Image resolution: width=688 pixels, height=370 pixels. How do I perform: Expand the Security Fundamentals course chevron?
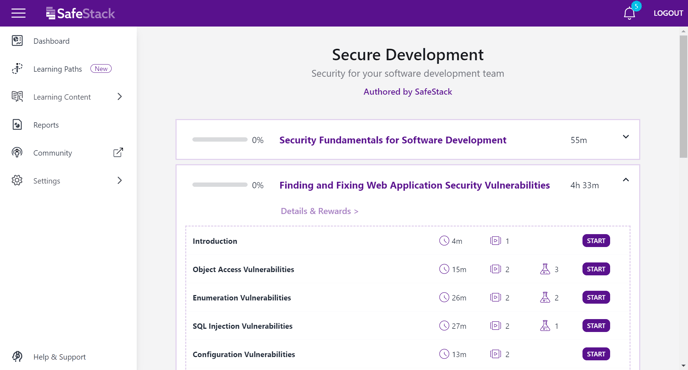626,137
